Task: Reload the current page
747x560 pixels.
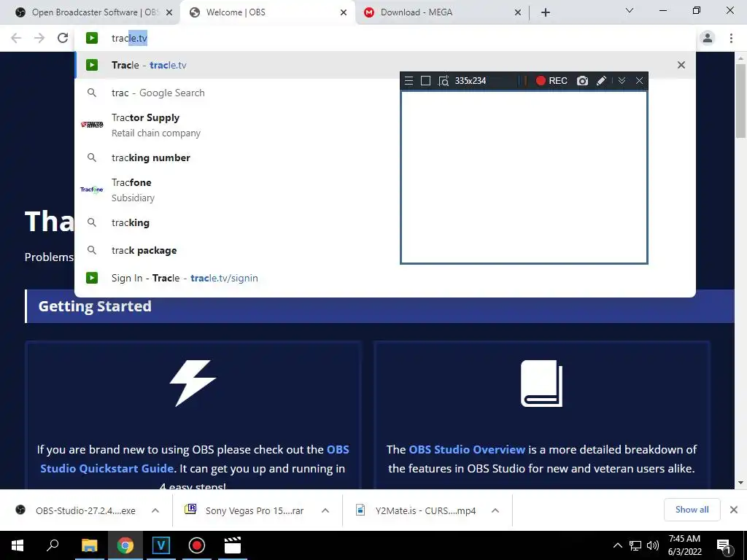Action: pyautogui.click(x=63, y=38)
